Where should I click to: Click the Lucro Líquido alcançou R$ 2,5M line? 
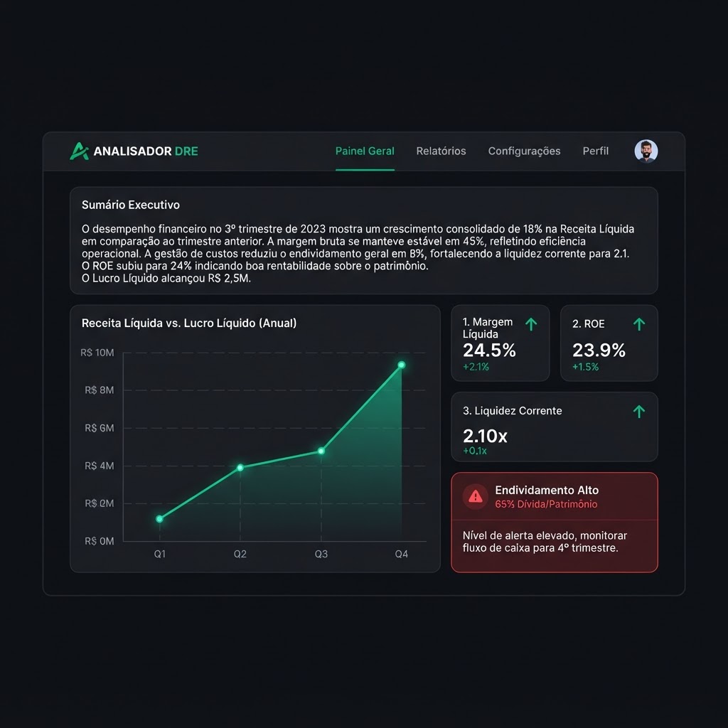(x=166, y=279)
